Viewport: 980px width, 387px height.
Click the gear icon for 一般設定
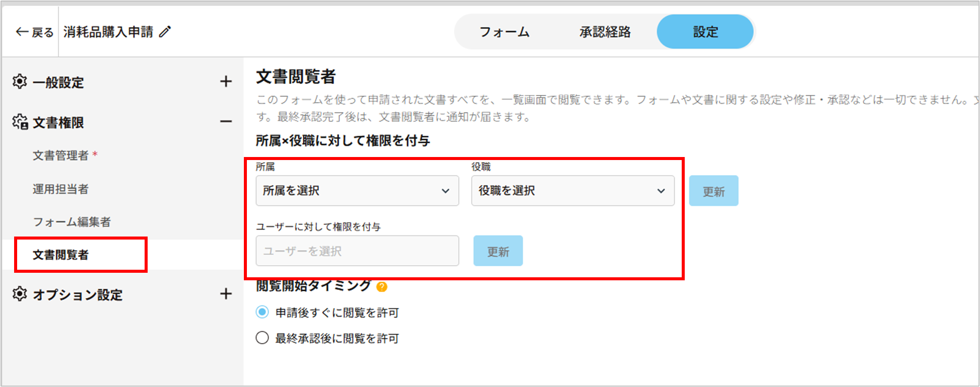click(20, 82)
